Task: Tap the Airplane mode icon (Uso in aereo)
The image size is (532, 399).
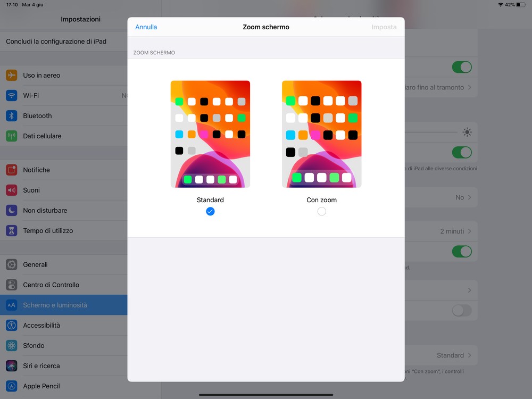Action: 12,76
